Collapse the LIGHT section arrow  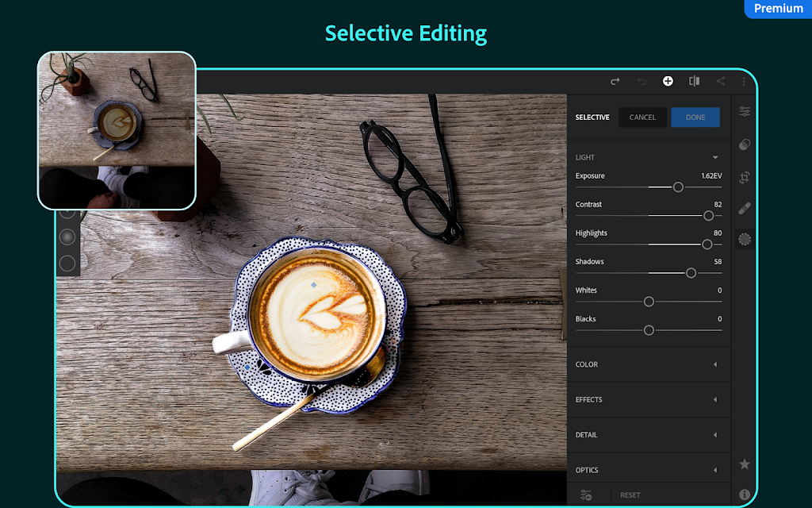(x=715, y=157)
